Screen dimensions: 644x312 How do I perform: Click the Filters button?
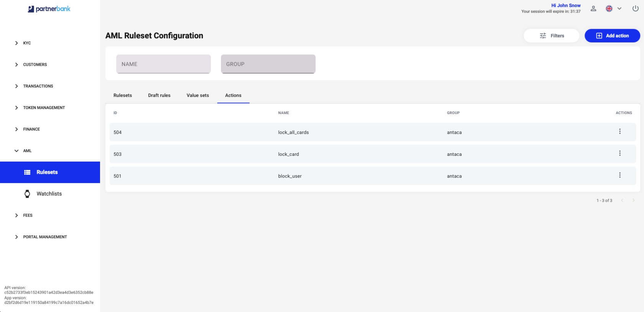(x=552, y=36)
